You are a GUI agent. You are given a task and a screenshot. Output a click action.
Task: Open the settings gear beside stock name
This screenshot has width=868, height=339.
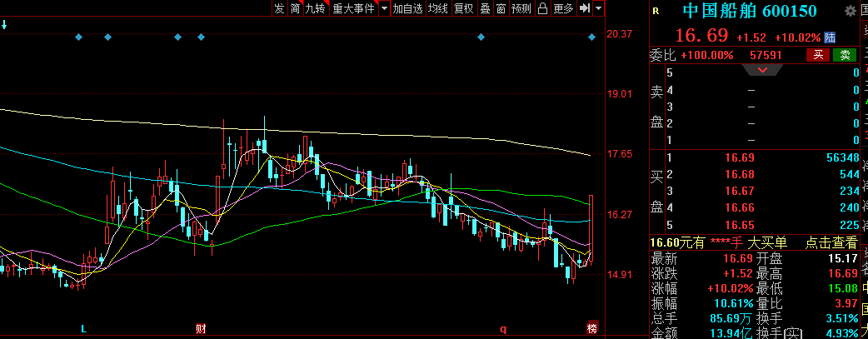coord(850,11)
